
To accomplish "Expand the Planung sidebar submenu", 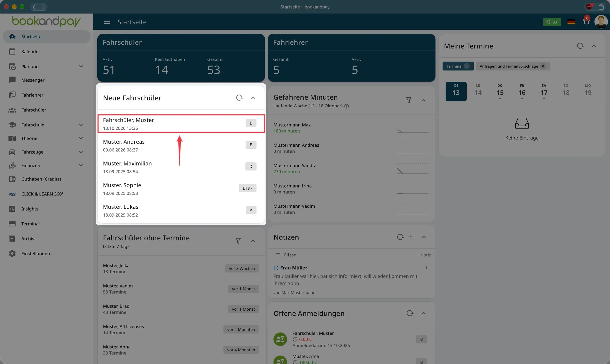I will [x=81, y=67].
